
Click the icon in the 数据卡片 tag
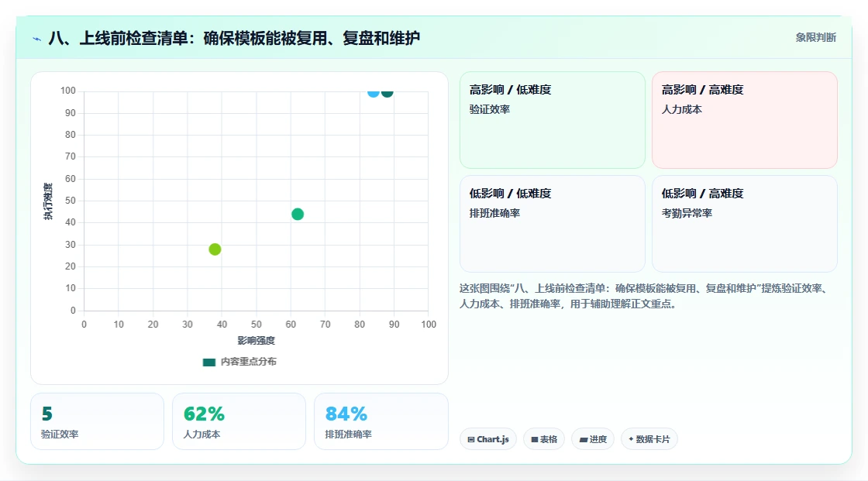(631, 439)
